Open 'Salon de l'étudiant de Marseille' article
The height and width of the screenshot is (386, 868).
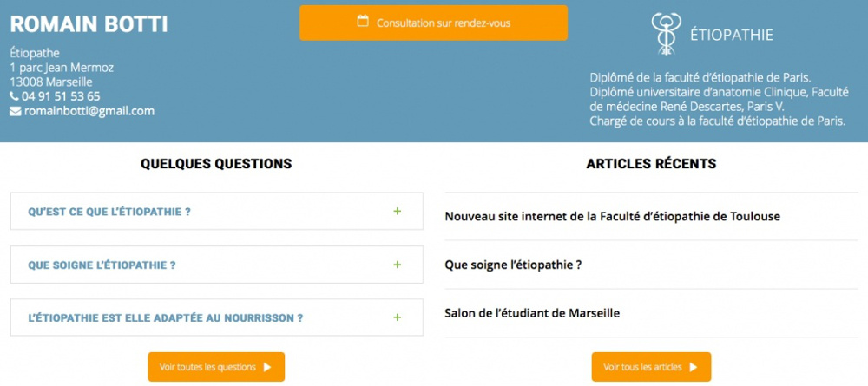pos(532,313)
